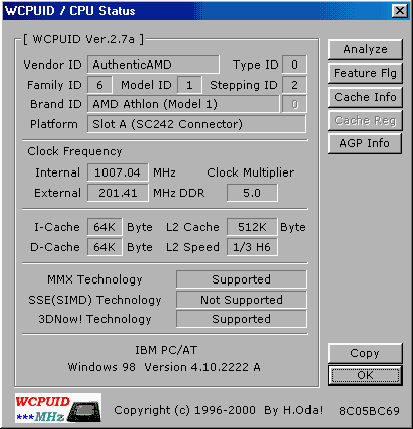Click the MMX Technology label
Image resolution: width=413 pixels, height=429 pixels.
point(95,279)
